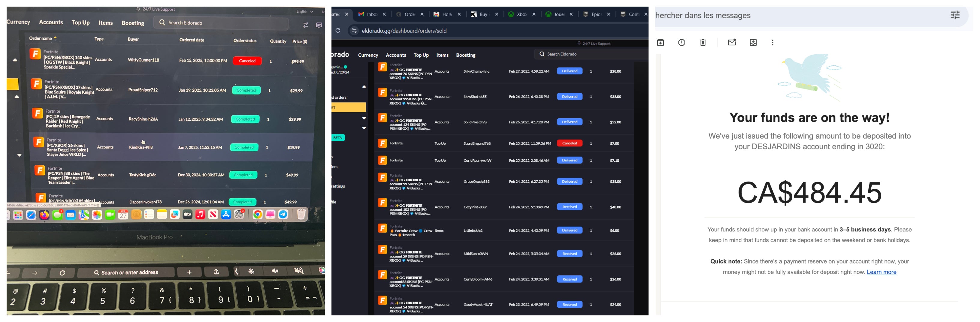Viewport: 980px width, 322px height.
Task: Show Gmail search filter options
Action: 955,15
